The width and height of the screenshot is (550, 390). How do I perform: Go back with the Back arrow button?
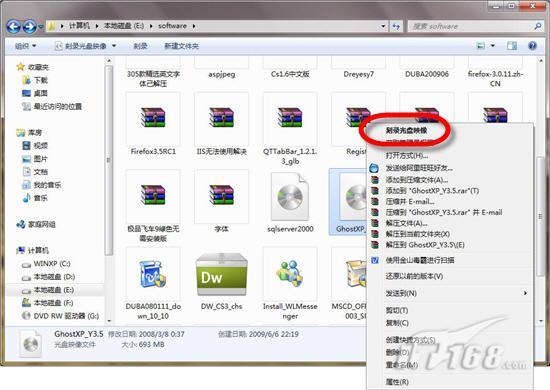[x=14, y=26]
